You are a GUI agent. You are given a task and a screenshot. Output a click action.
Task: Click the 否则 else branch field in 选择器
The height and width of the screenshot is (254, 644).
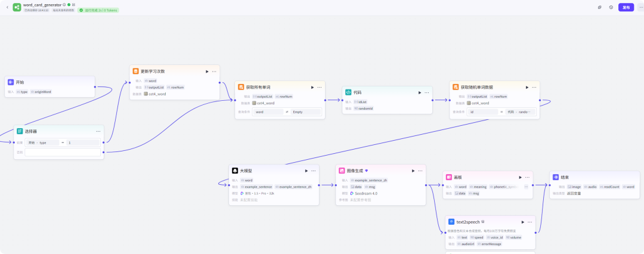click(x=63, y=153)
